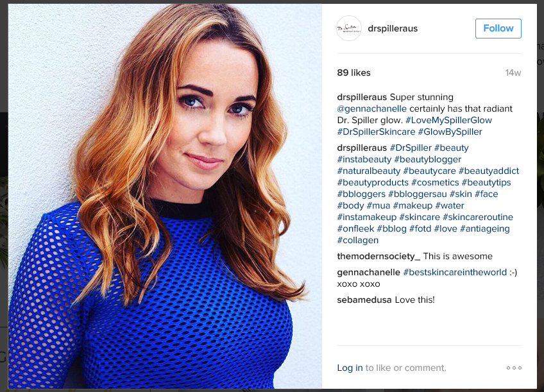Screen dimensions: 544x392
Task: Open the #antiageing hashtag
Action: point(485,228)
